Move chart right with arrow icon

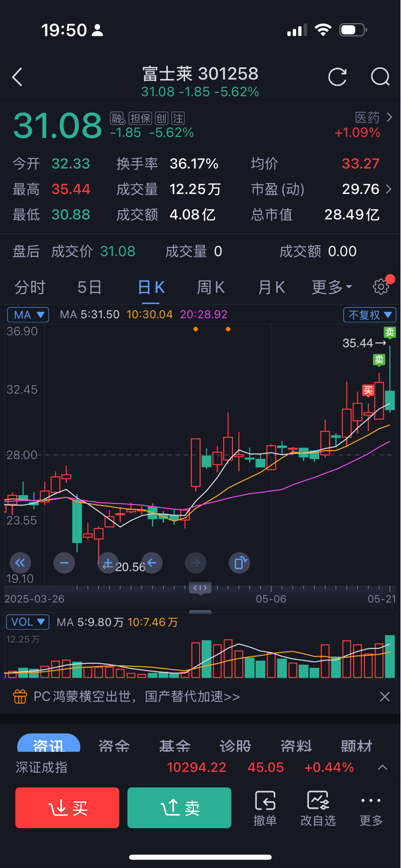click(196, 563)
